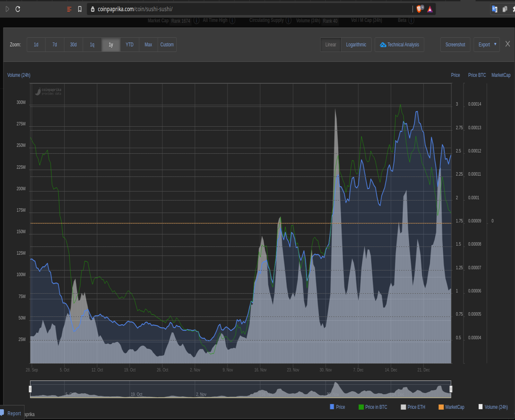Open the reader mode lines icon
515x420 pixels.
[69, 9]
